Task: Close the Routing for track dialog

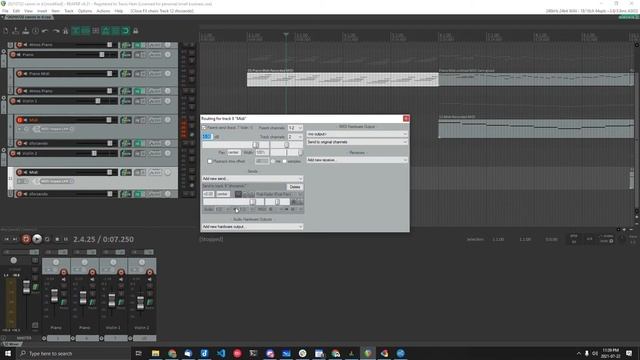Action: 406,118
